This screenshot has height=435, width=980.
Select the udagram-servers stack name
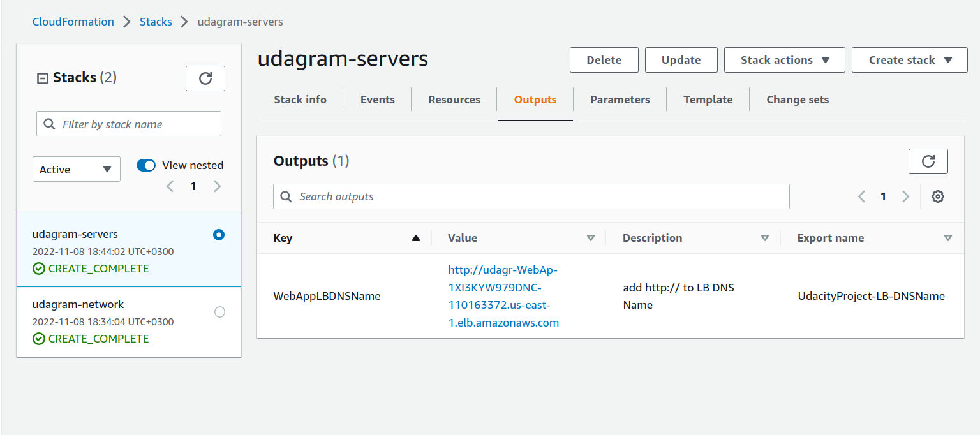click(x=75, y=234)
